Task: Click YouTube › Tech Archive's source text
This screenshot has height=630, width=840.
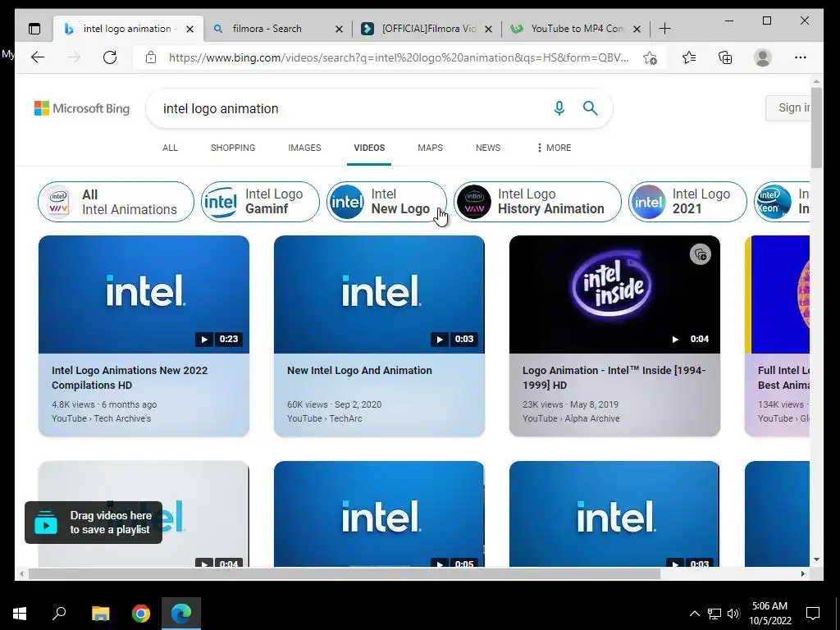Action: coord(101,418)
